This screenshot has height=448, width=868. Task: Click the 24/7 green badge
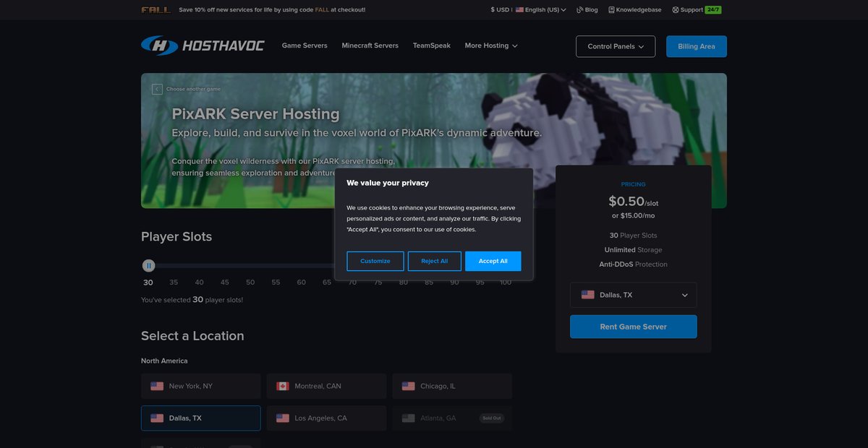(x=713, y=10)
